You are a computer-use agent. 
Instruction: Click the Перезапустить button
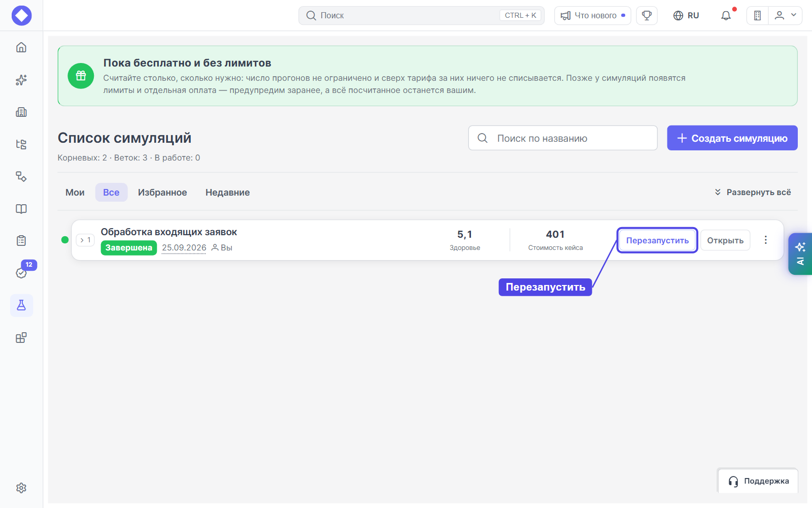click(x=657, y=240)
